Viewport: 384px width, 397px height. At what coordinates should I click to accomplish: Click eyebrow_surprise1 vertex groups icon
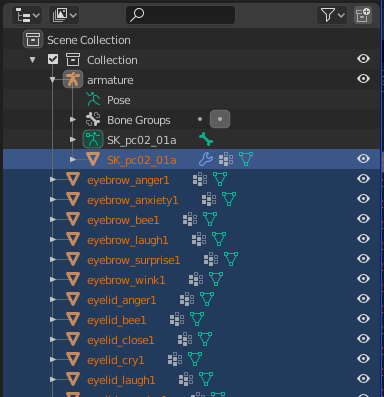point(211,259)
